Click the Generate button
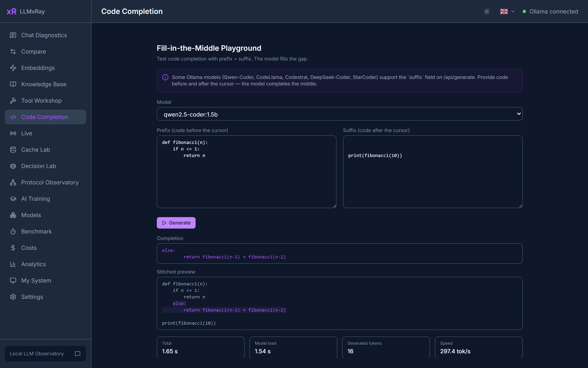This screenshot has height=368, width=588. [x=176, y=223]
